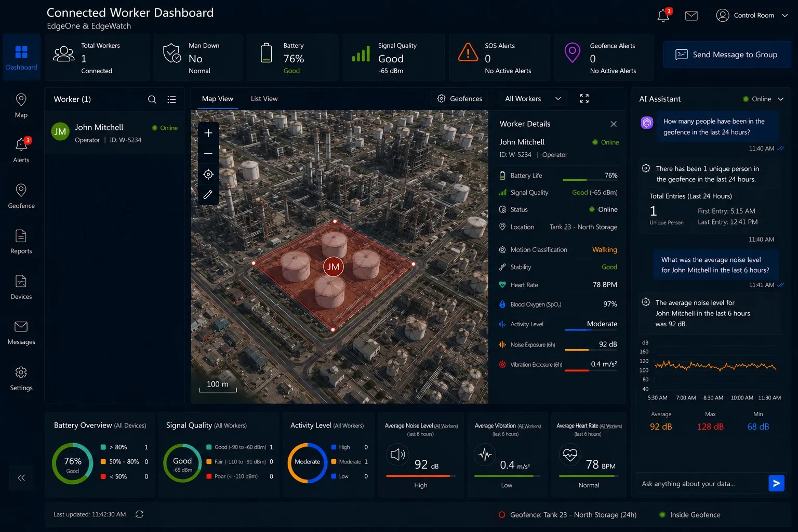Click the Fair signal legend entry

pos(240,462)
